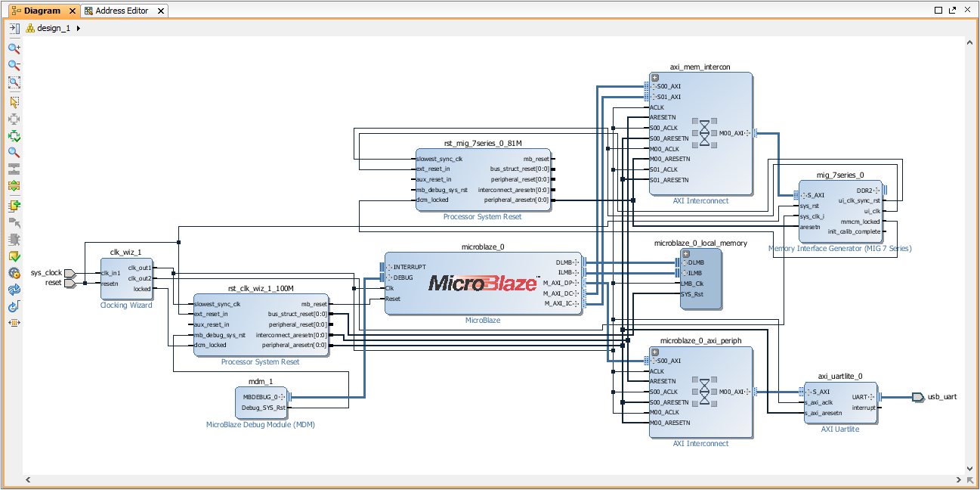Image resolution: width=980 pixels, height=490 pixels.
Task: Click the Memory Interface Generator (MIG 7 Series) label
Action: (840, 249)
